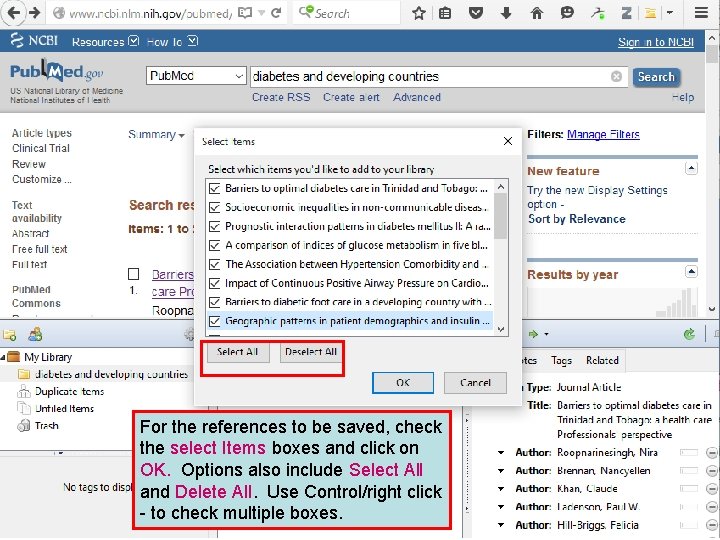Select 'diabetes and developing countries' collection
This screenshot has width=720, height=540.
pos(111,375)
